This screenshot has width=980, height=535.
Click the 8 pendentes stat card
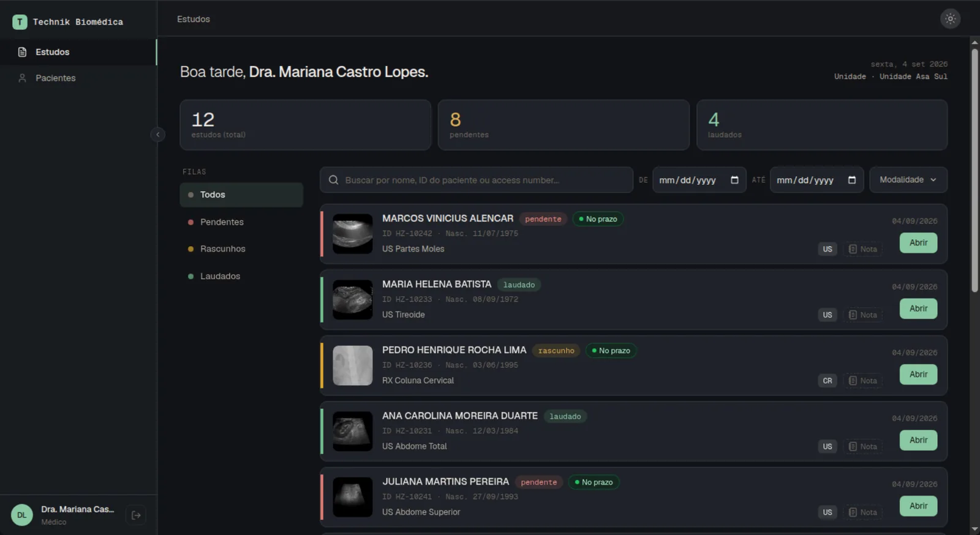tap(563, 125)
